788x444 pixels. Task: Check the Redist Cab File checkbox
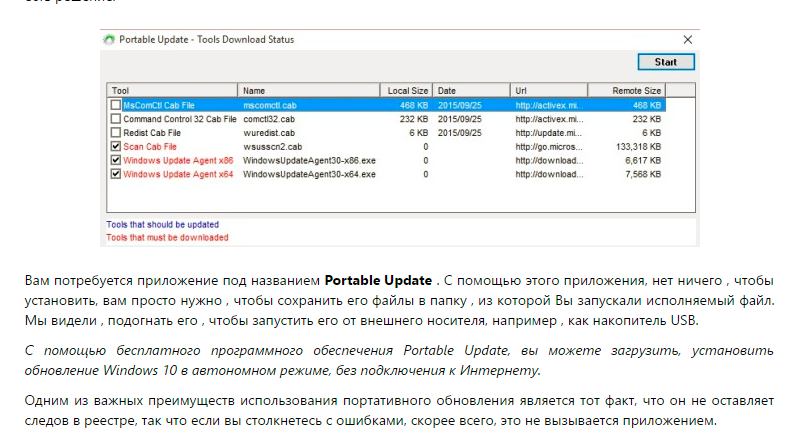pyautogui.click(x=116, y=133)
